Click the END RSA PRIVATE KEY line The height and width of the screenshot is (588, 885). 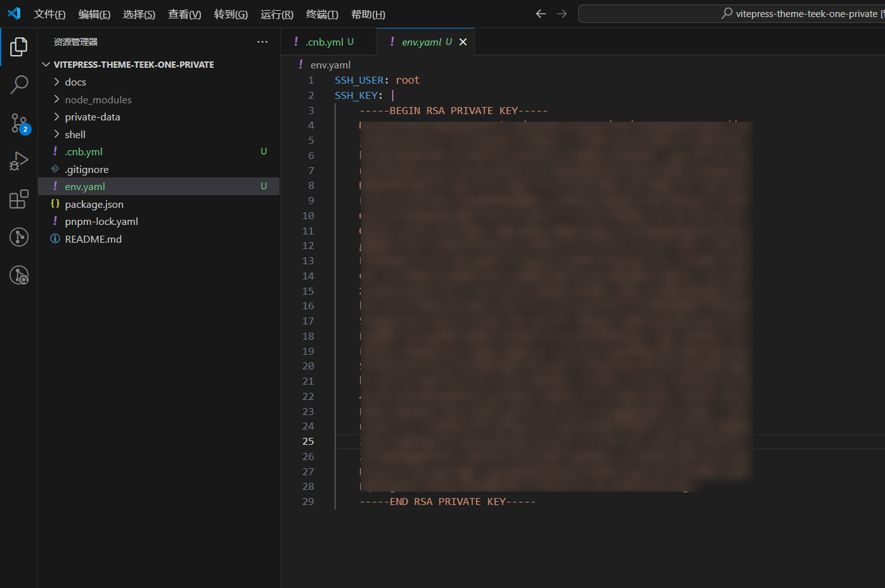coord(448,501)
